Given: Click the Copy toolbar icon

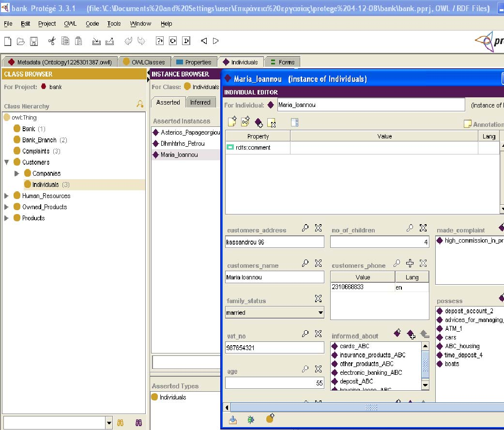Looking at the screenshot, I should pyautogui.click(x=65, y=41).
